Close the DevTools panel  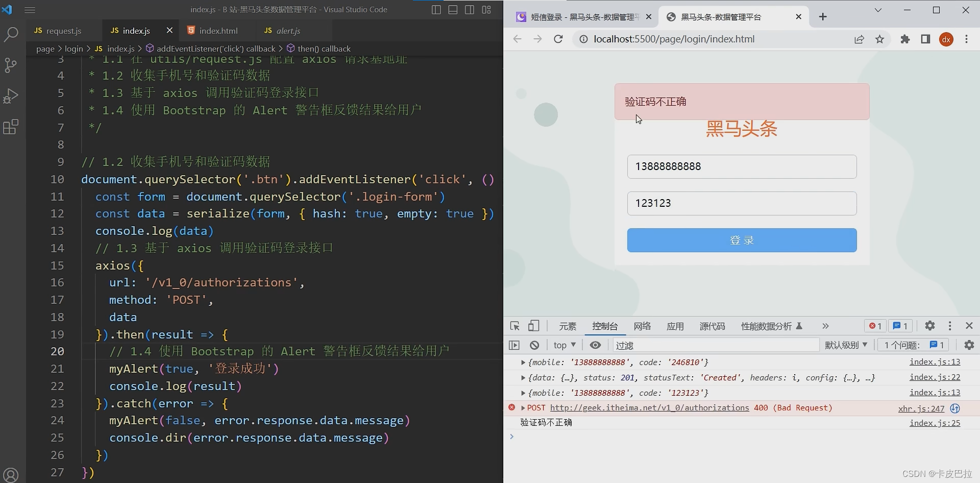(969, 326)
